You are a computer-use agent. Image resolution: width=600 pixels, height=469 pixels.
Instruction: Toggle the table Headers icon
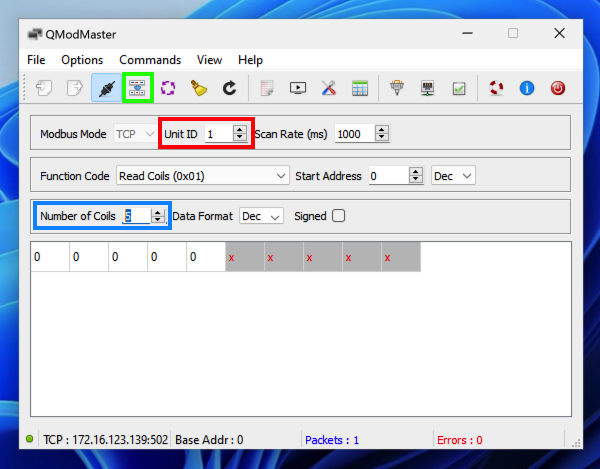click(360, 88)
